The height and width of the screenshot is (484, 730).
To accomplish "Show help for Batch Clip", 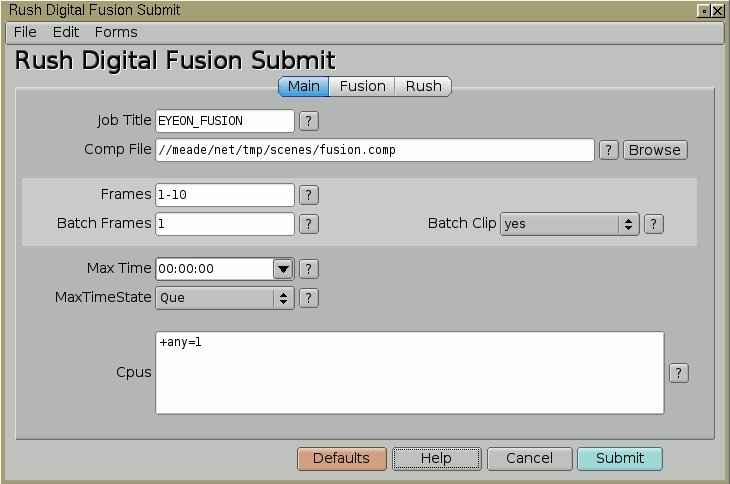I will 654,224.
